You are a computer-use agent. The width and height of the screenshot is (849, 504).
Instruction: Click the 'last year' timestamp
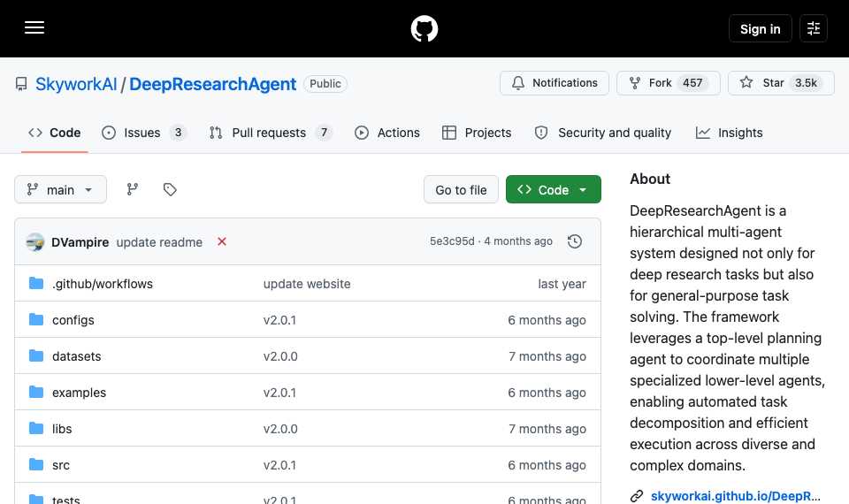tap(562, 284)
